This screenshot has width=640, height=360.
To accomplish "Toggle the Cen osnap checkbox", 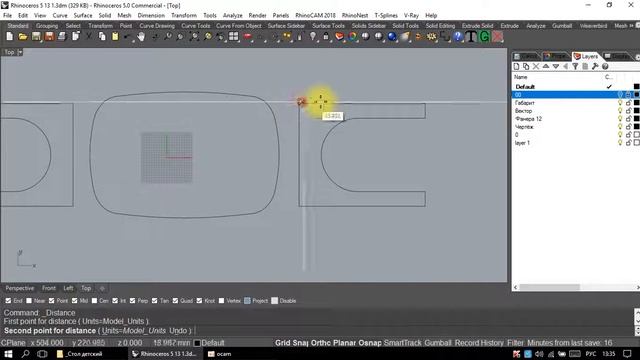I will (x=94, y=301).
